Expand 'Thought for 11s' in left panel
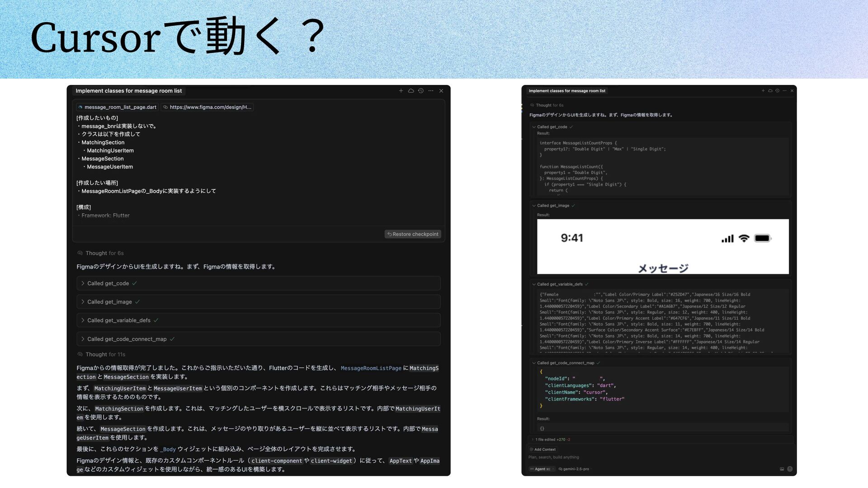Screen dimensions: 868x488 [102, 354]
